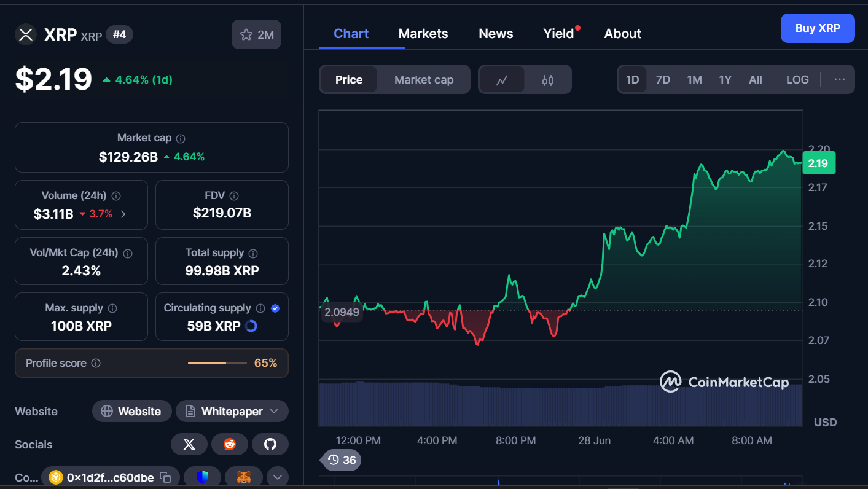The image size is (868, 489).
Task: Open the Yield tab
Action: (x=558, y=34)
